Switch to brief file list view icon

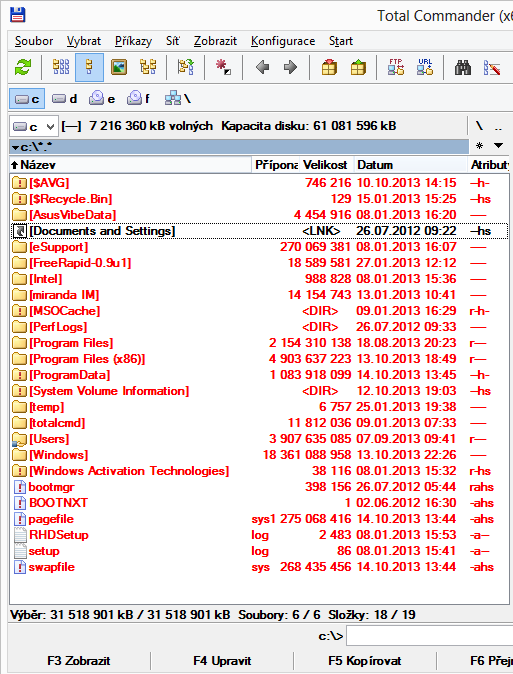click(x=61, y=67)
